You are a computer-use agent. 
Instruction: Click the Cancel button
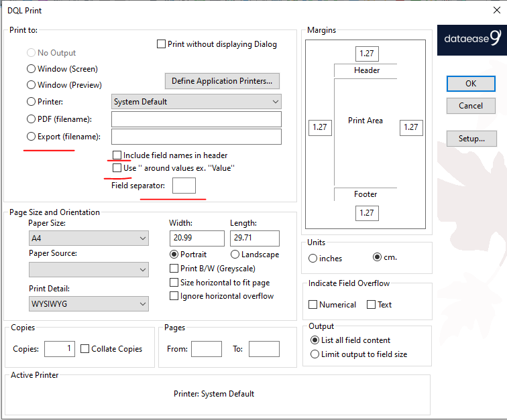(x=471, y=106)
